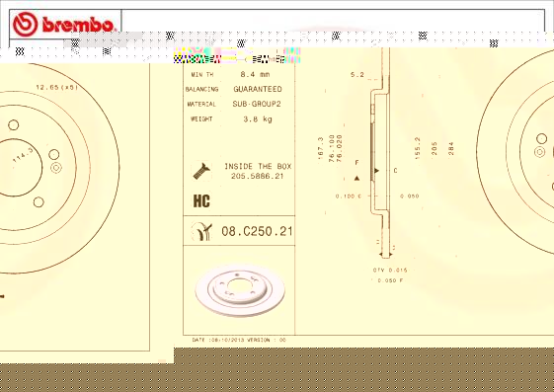Viewport: 554px width, 392px height.
Task: Click the road icon next to 08.C250.21
Action: [201, 231]
